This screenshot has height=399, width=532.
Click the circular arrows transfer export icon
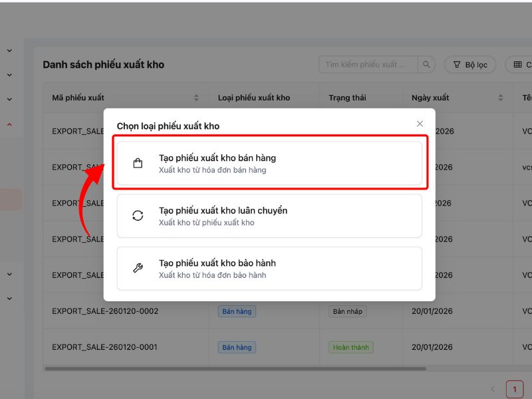coord(138,215)
